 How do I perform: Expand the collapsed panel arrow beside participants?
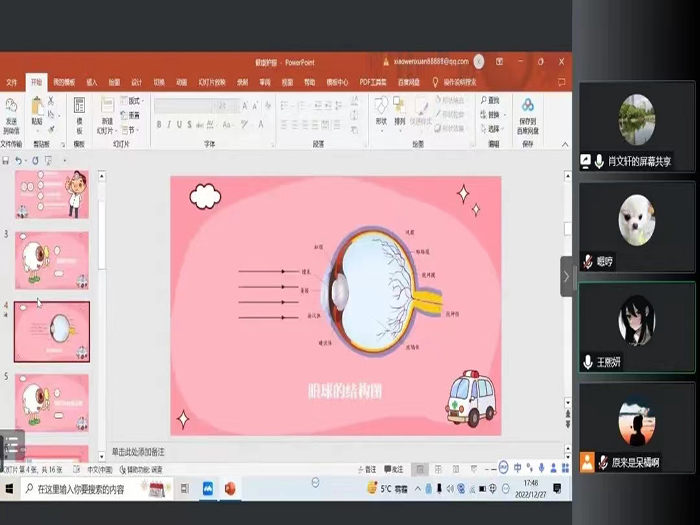[x=566, y=276]
